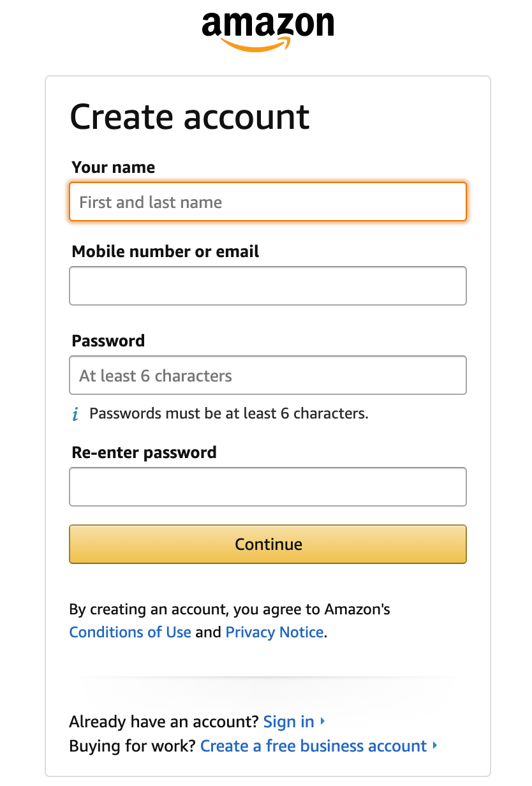
Task: Click the Re-enter password label
Action: pyautogui.click(x=144, y=452)
